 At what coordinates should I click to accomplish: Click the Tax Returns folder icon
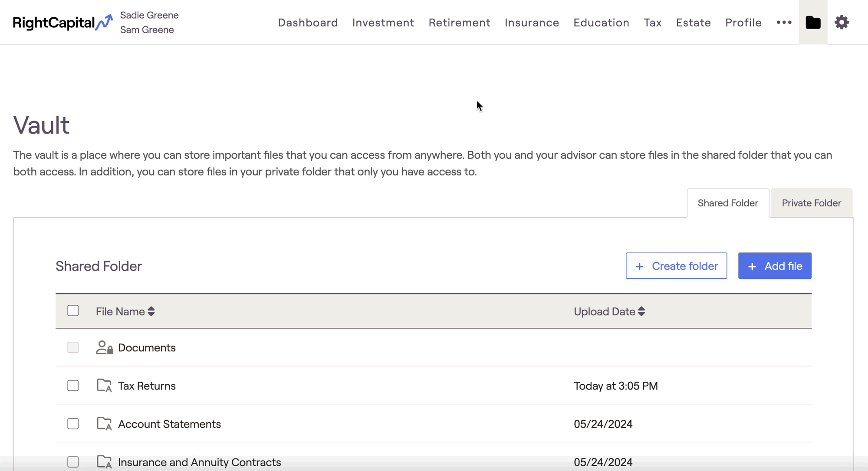coord(104,386)
